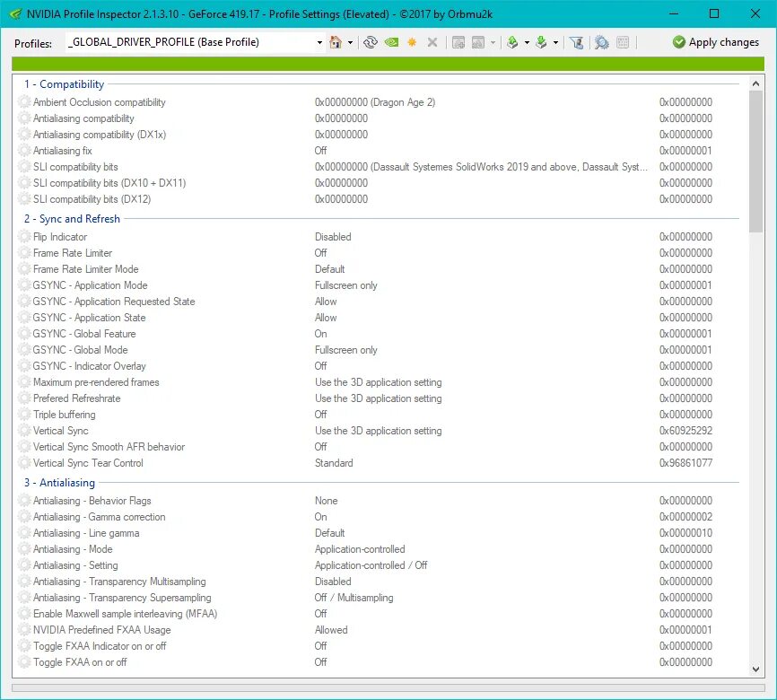
Task: Select Antialiasing - Transparency Supersampling name
Action: point(122,598)
